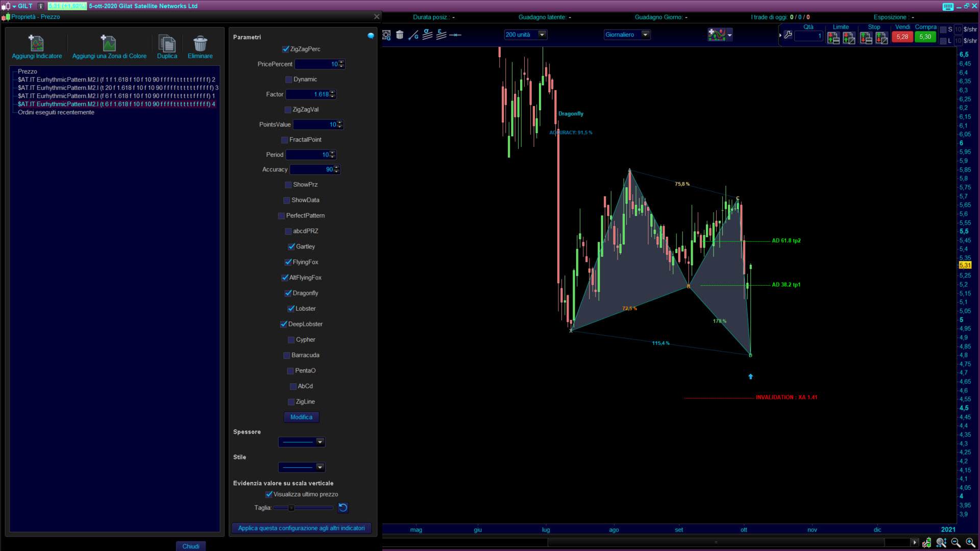Click the blue help bubble in Parametri
980x551 pixels.
(371, 36)
